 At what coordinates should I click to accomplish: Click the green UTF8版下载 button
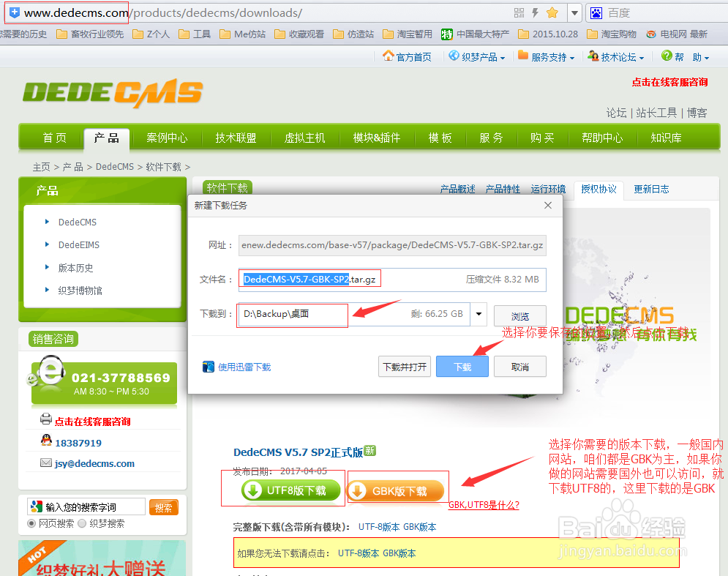(291, 490)
